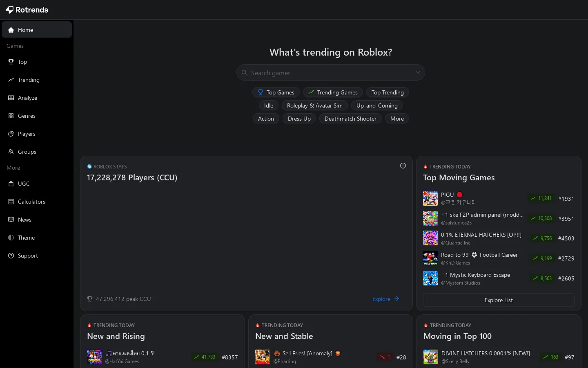588x368 pixels.
Task: Click the Top Games chip
Action: pos(276,92)
